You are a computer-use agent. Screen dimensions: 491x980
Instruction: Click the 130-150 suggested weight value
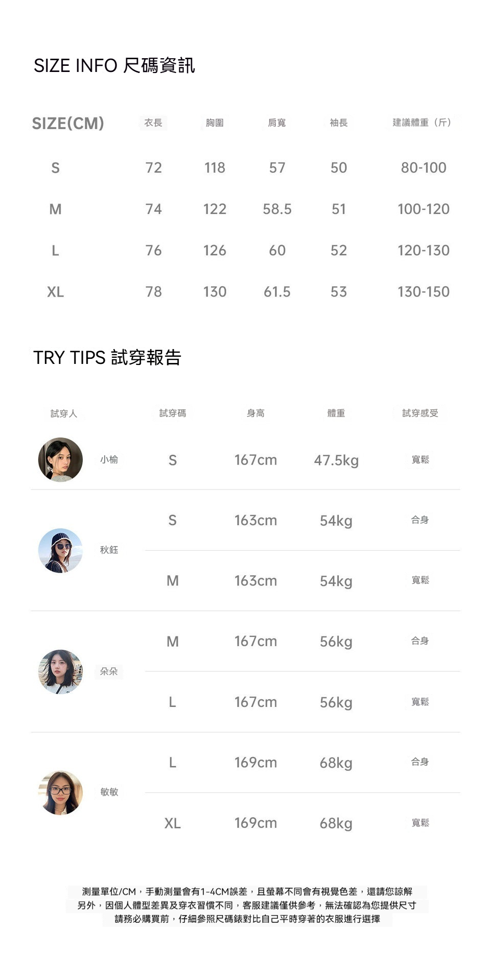424,292
